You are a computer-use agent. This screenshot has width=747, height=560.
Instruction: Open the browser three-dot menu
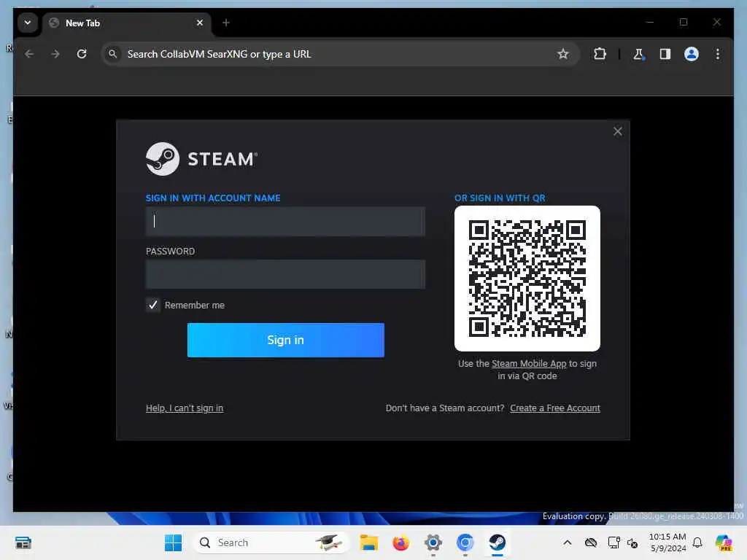[x=718, y=54]
